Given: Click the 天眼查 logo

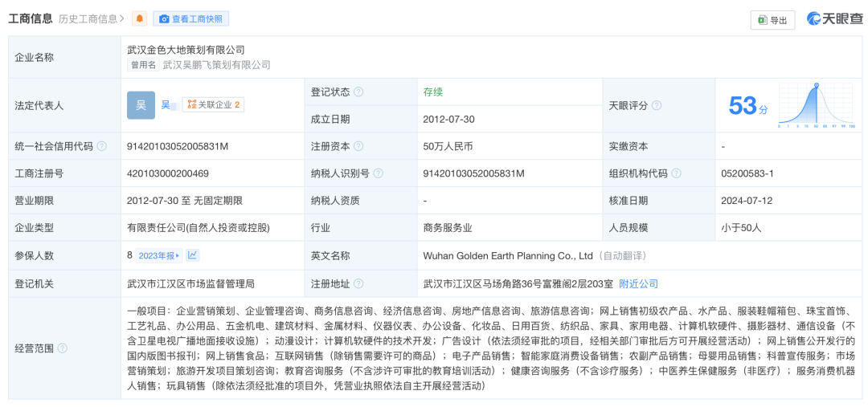Looking at the screenshot, I should coord(834,19).
